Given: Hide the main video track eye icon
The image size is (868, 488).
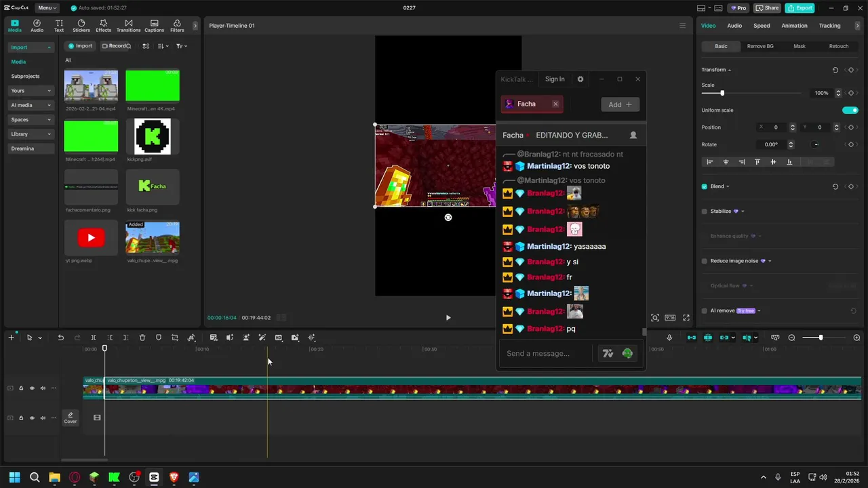Looking at the screenshot, I should pyautogui.click(x=32, y=388).
